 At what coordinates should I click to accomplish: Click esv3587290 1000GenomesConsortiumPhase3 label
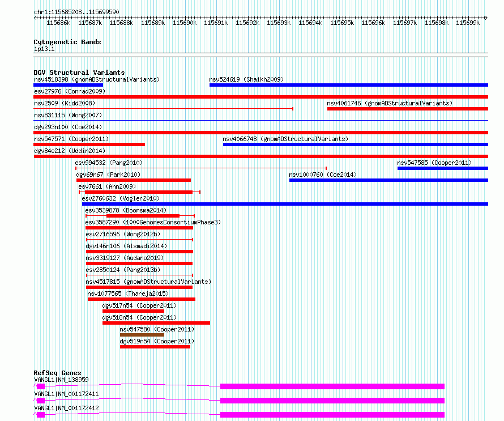coord(153,222)
